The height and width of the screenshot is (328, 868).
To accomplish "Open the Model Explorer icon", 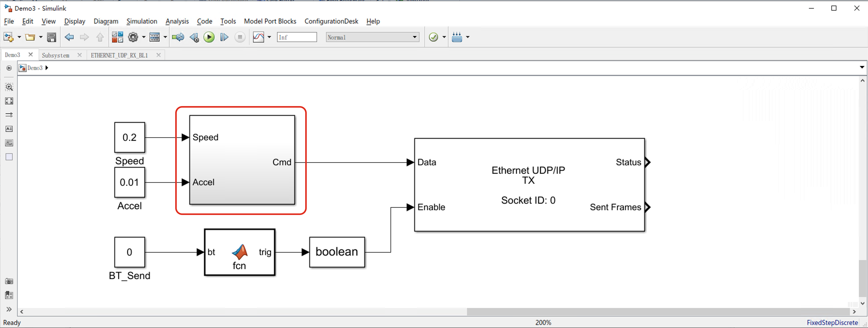I will point(155,37).
